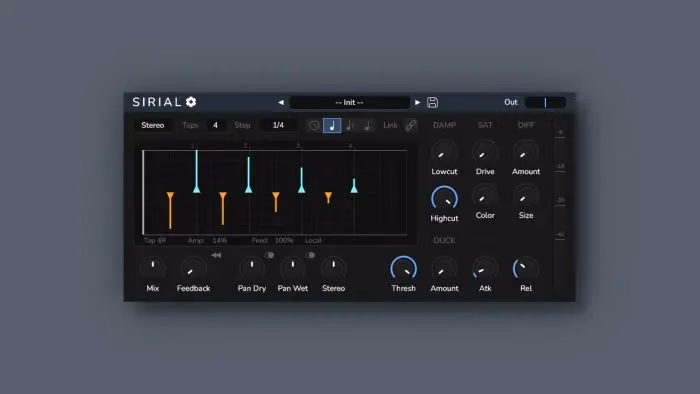
Task: Click the Pan Wet knob
Action: click(292, 269)
